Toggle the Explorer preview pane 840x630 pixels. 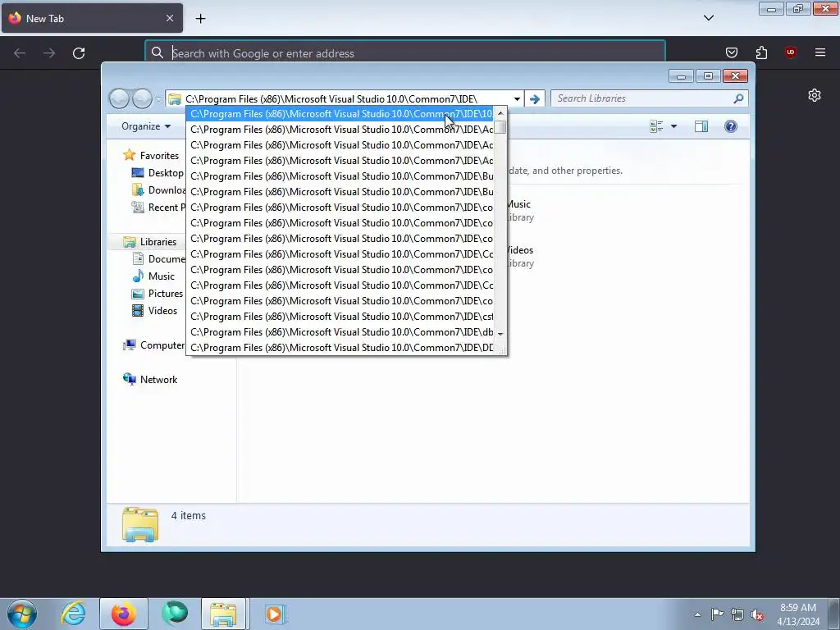coord(701,126)
